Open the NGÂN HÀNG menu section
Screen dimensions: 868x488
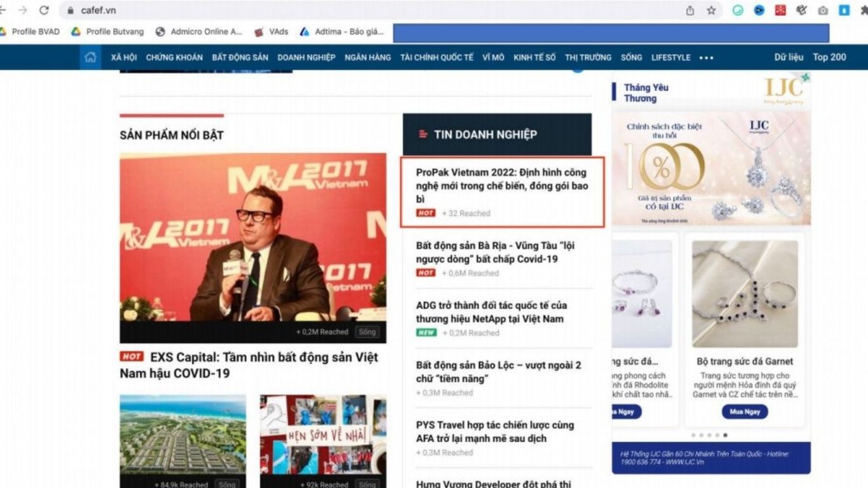click(368, 57)
